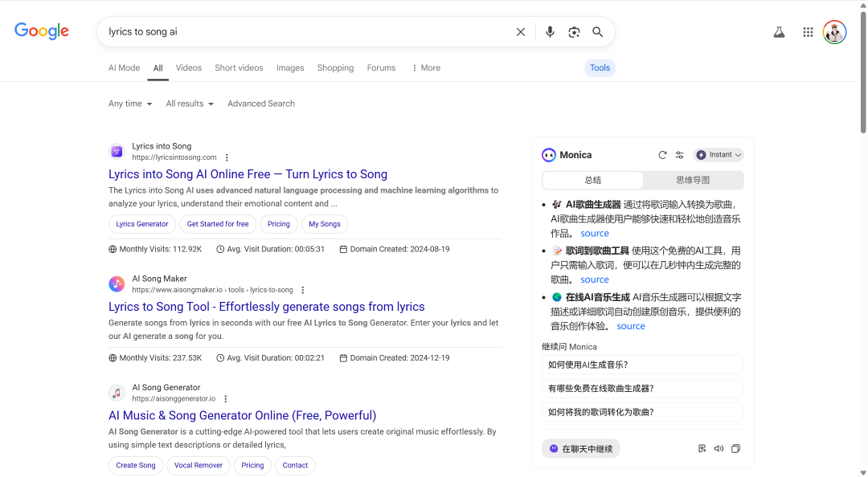Click AI Song Generator site favicon
868x477 pixels.
click(117, 393)
